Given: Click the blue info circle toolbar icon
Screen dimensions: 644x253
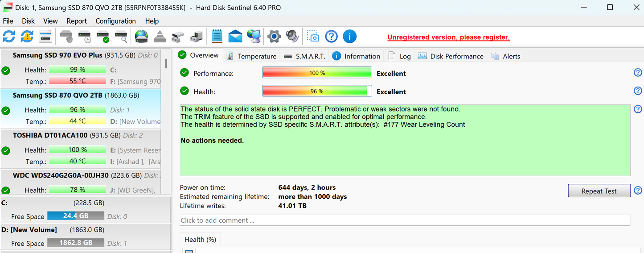Looking at the screenshot, I should pos(350,37).
